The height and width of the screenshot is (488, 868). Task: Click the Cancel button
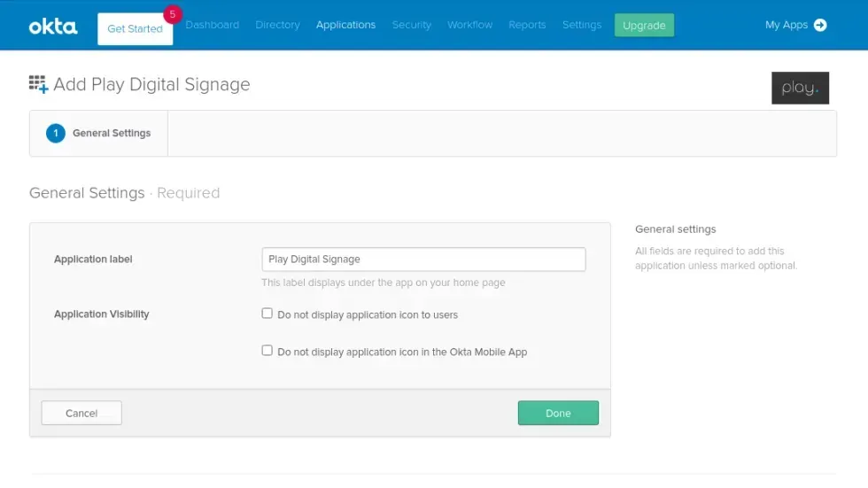point(81,414)
